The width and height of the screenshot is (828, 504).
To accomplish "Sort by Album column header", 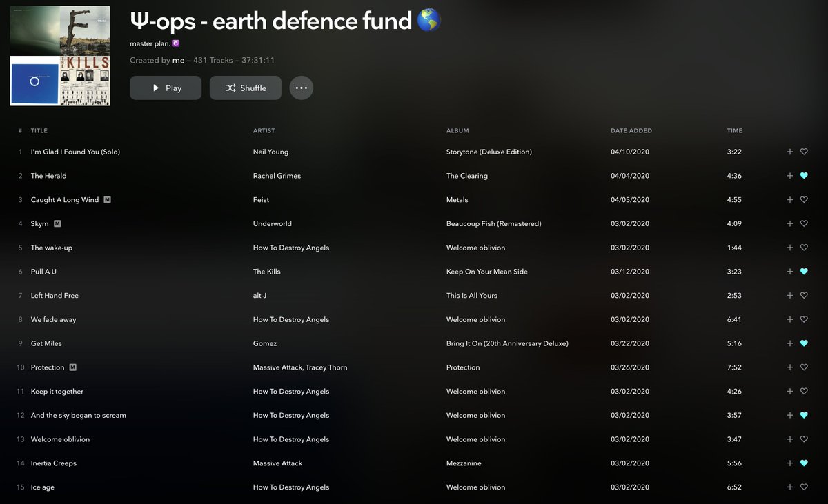I will pos(457,131).
